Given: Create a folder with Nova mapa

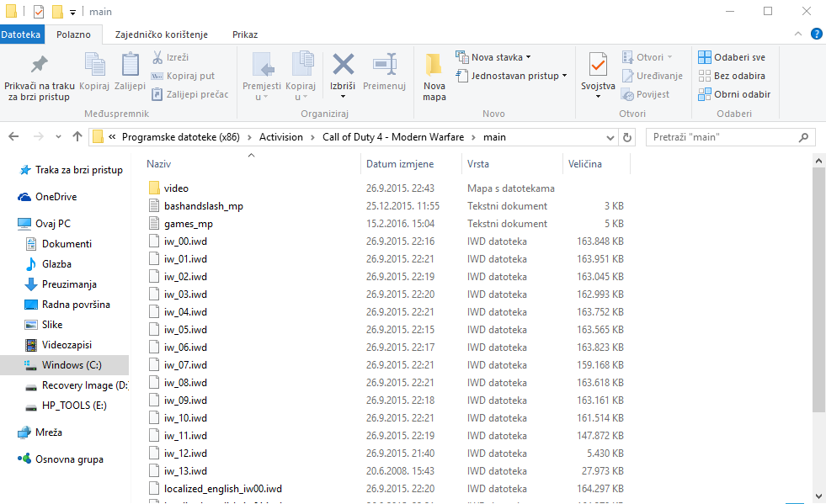Looking at the screenshot, I should 434,77.
